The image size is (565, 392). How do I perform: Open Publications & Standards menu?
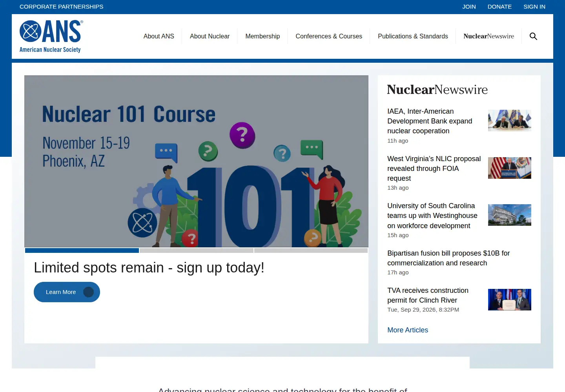413,36
